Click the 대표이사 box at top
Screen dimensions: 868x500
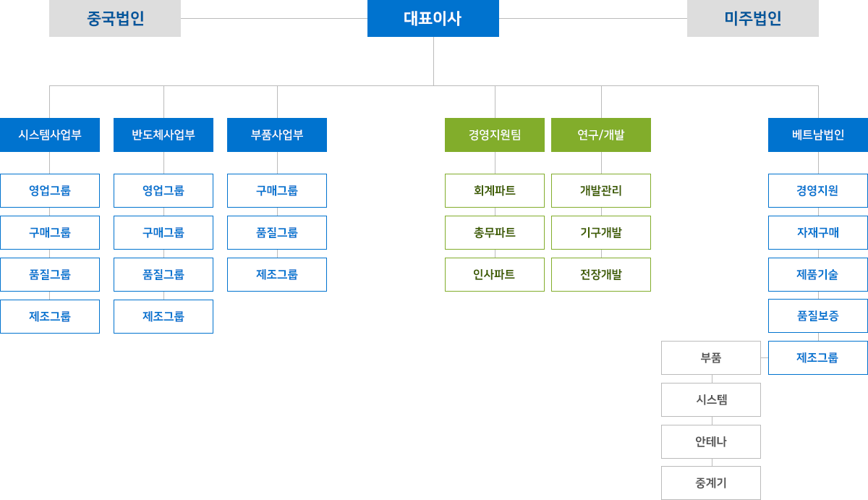pyautogui.click(x=433, y=18)
